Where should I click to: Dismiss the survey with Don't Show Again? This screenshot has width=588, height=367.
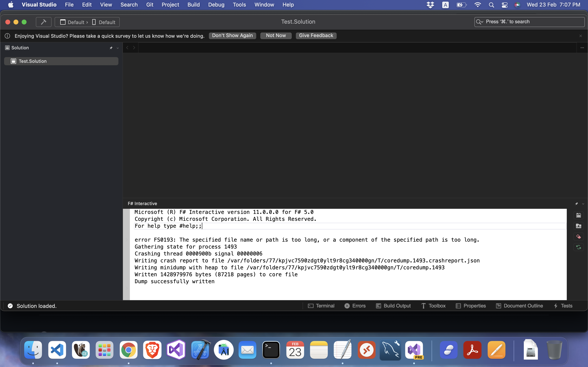click(x=232, y=35)
